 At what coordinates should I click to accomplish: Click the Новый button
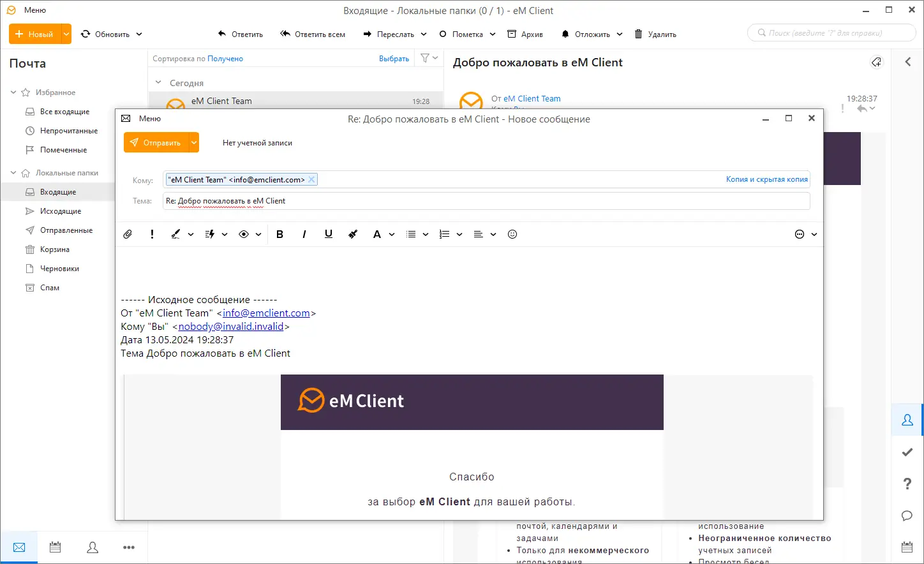tap(35, 34)
